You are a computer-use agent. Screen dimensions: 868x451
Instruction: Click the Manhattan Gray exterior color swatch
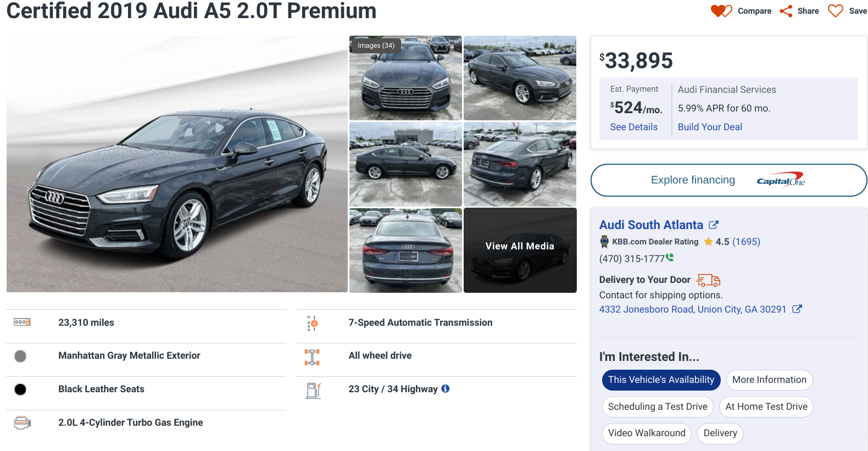pos(20,356)
